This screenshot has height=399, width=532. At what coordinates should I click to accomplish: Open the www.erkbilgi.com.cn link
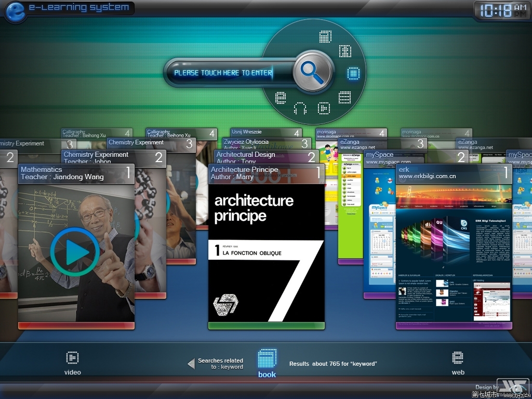[427, 177]
